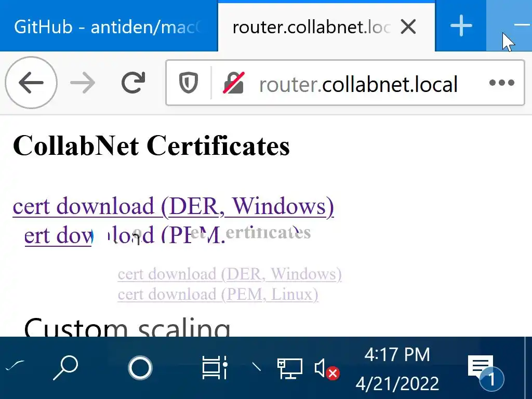Open Task View from taskbar
The width and height of the screenshot is (532, 399).
coord(215,367)
